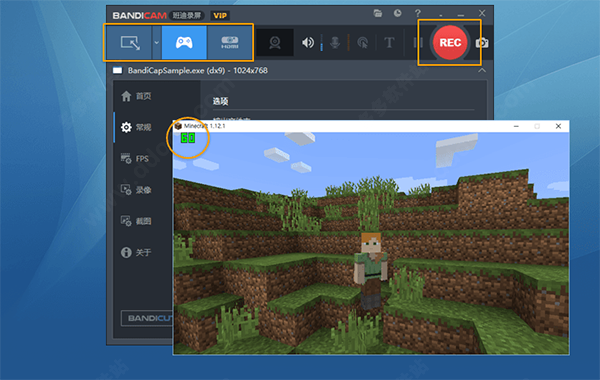Open the 常规 general settings tab
The height and width of the screenshot is (380, 600).
coord(136,127)
